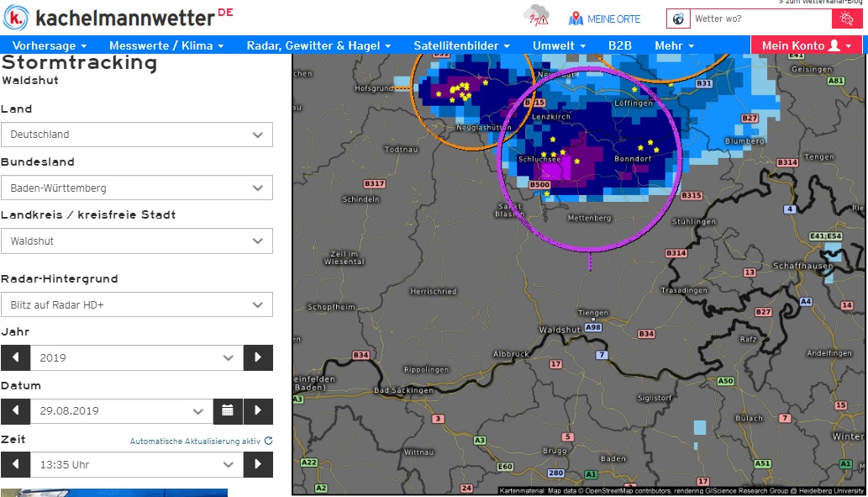868x497 pixels.
Task: Go to the previous year with the left arrow
Action: (15, 357)
